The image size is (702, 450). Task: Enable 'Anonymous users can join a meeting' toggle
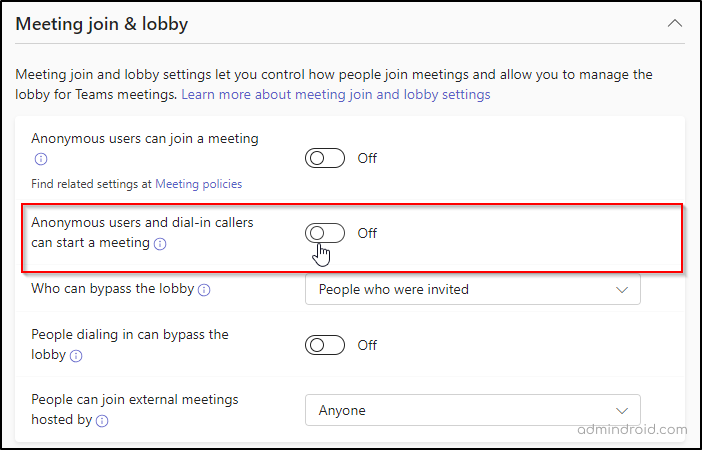tap(325, 158)
